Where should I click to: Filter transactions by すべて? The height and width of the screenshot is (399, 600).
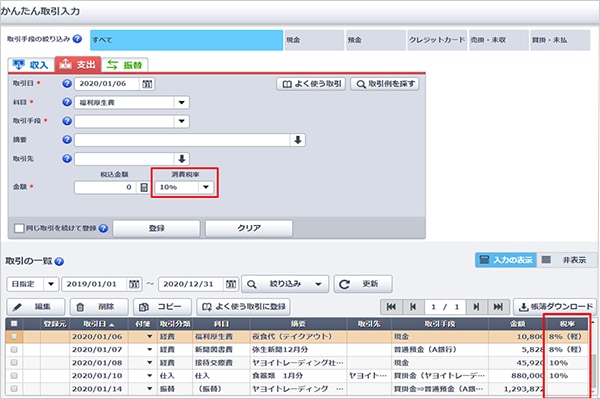pyautogui.click(x=186, y=40)
